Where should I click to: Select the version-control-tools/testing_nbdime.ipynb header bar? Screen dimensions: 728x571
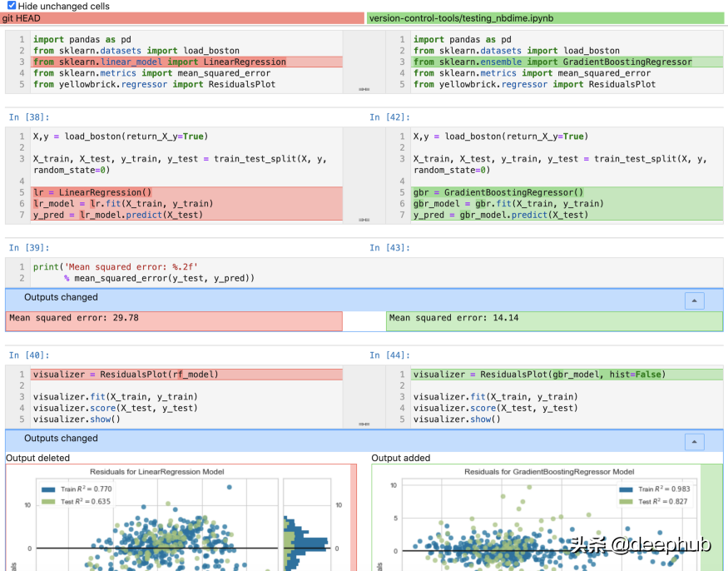coord(545,18)
